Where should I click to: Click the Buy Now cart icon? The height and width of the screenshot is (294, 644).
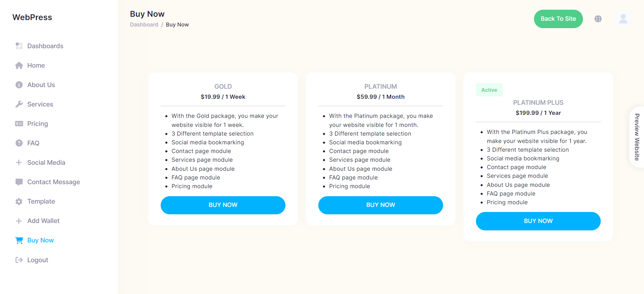click(19, 240)
